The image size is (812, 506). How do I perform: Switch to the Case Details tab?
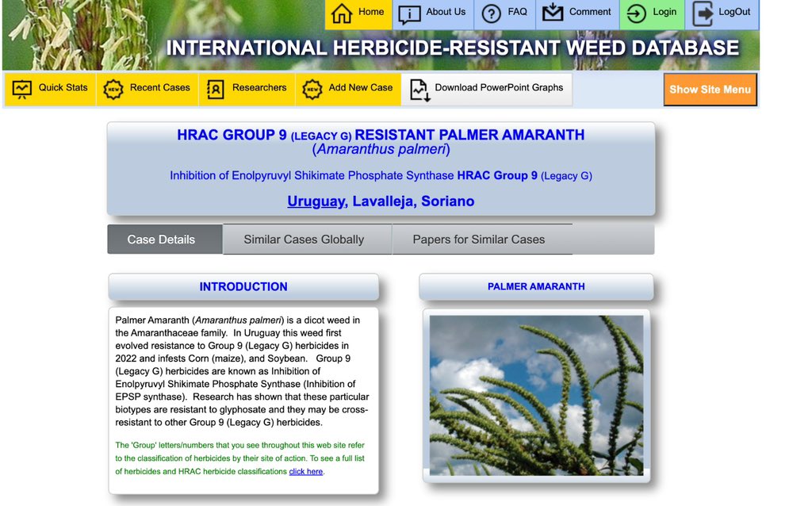point(165,240)
